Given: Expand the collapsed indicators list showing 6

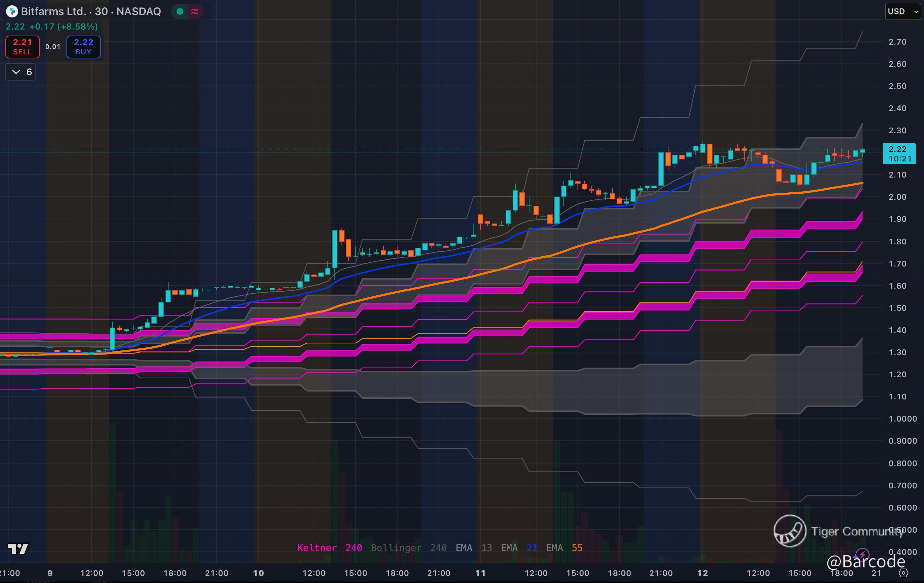Looking at the screenshot, I should coord(21,72).
